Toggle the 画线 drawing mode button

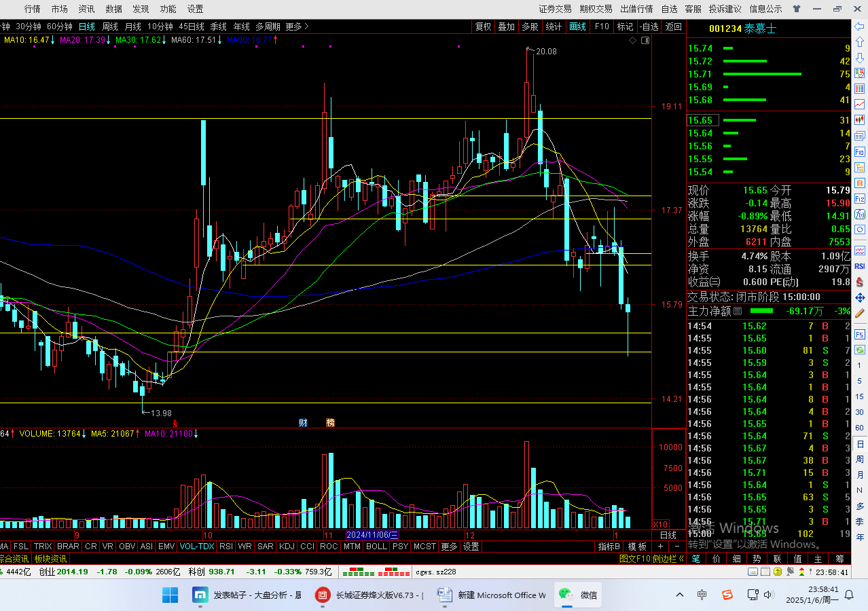tap(577, 26)
